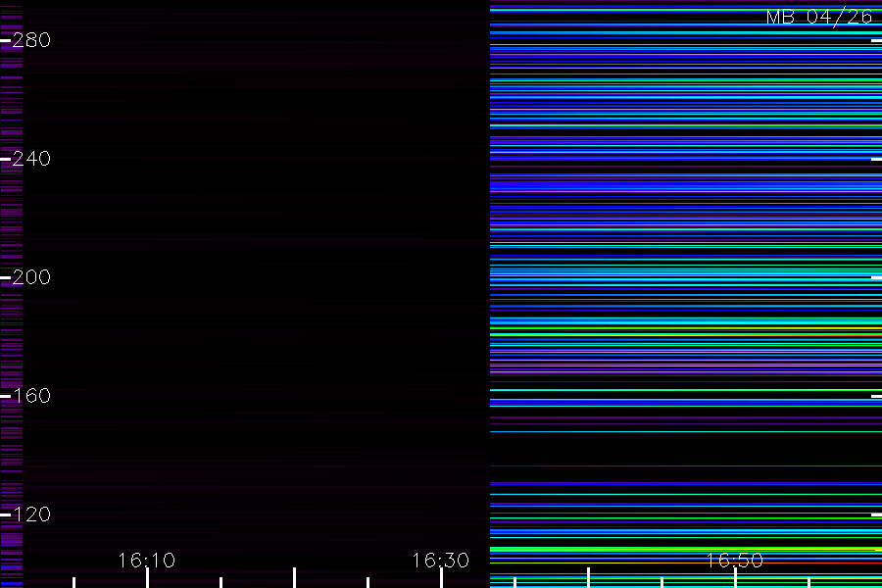Click the tall tick mark below 16:50

735,578
